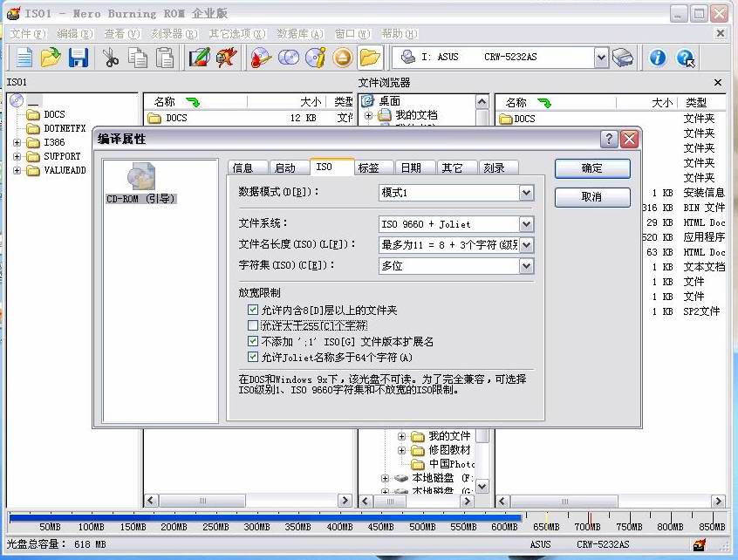Click the dialog help question mark icon
This screenshot has height=560, width=738.
click(609, 139)
